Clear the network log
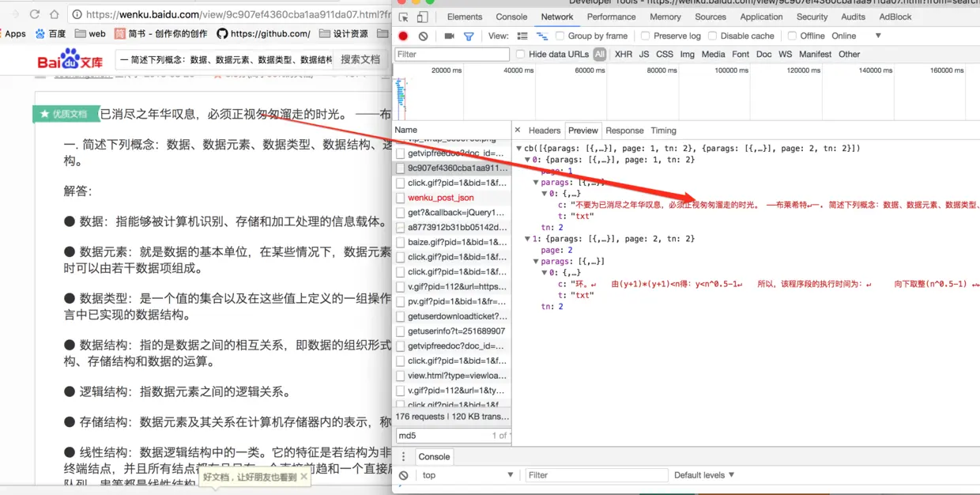 (x=424, y=36)
